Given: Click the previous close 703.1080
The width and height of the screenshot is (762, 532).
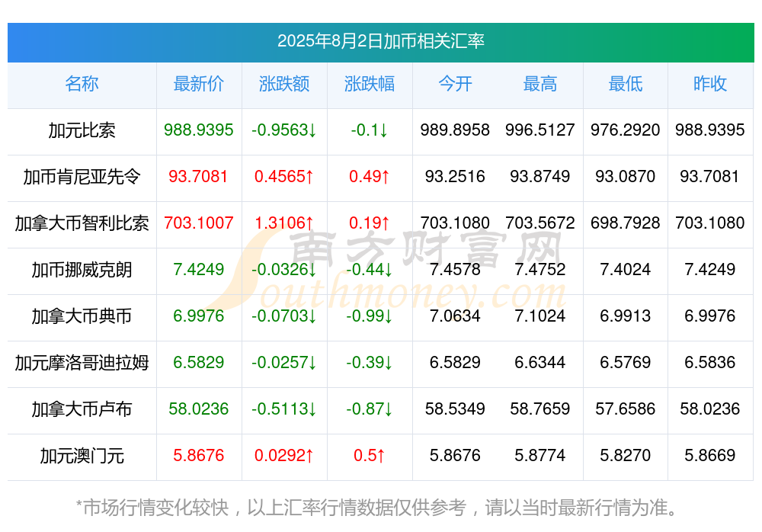Looking at the screenshot, I should 710,223.
